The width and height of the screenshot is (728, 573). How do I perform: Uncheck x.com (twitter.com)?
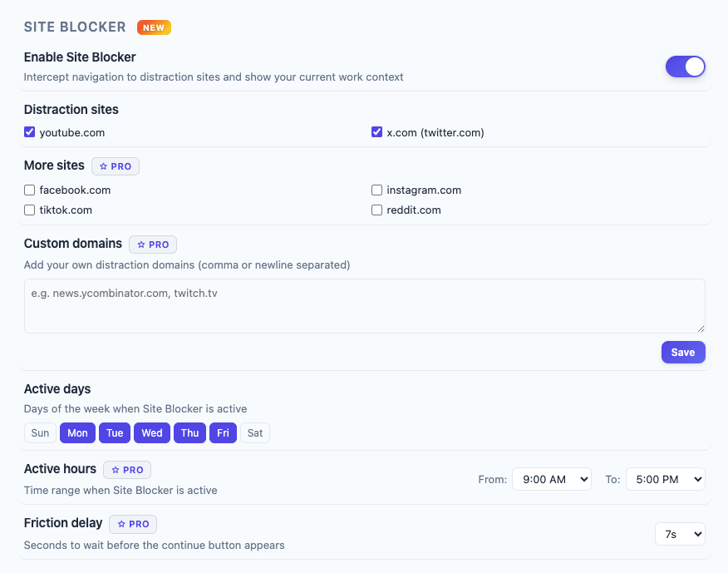click(376, 131)
